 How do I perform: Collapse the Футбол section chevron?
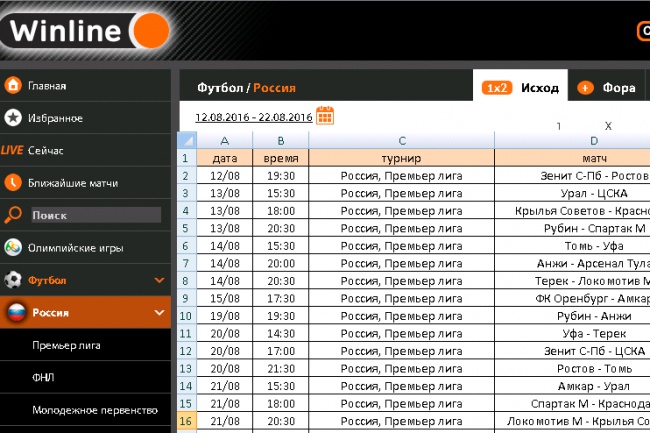[x=159, y=281]
